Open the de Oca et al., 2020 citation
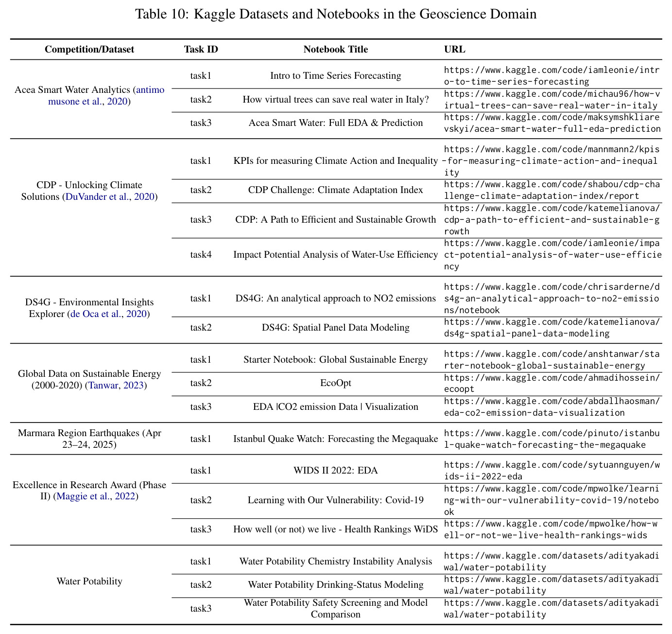 [108, 314]
